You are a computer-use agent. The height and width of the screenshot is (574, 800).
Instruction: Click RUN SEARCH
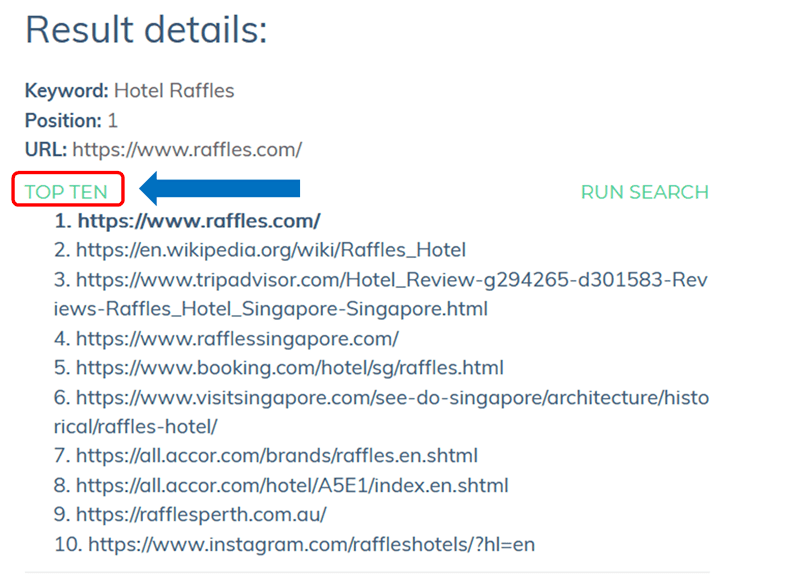coord(644,192)
